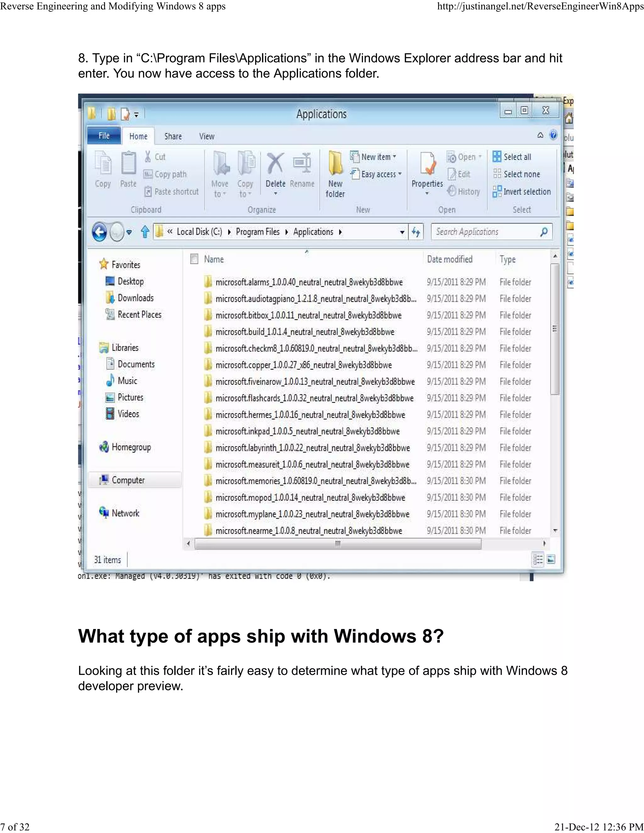Click the Rename icon
The width and height of the screenshot is (644, 833).
pos(302,163)
